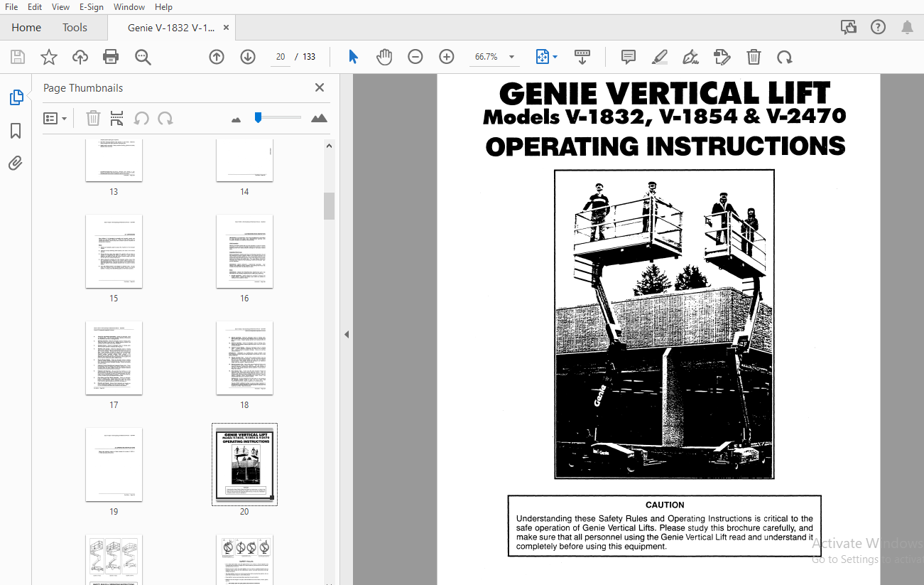Close the Genie V-1832 document tab

226,27
